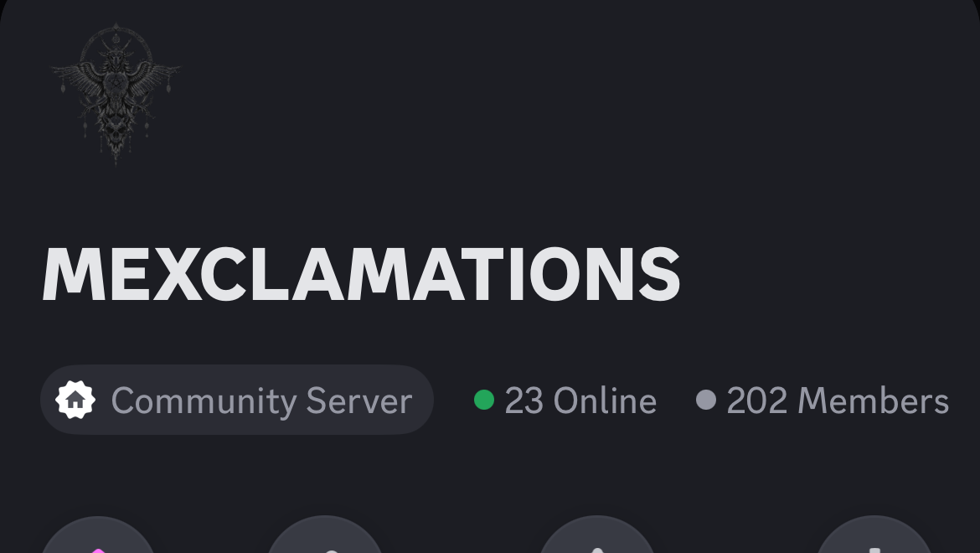
Task: Click the MEXCLAMATIONS server name heading
Action: coord(361,274)
